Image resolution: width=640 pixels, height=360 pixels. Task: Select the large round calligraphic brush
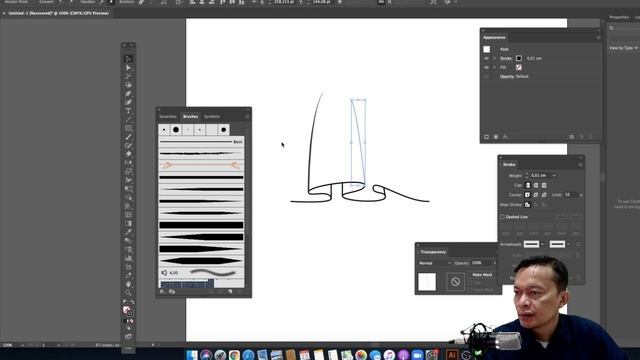pos(176,130)
